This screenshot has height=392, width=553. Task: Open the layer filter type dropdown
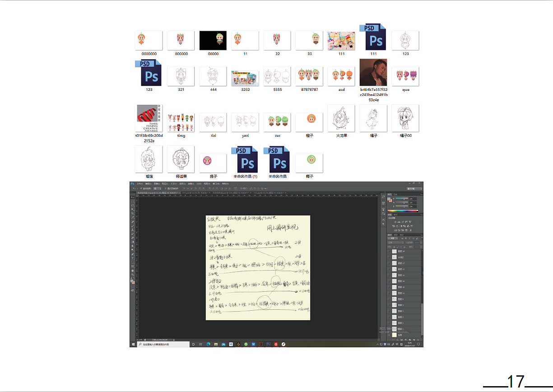(393, 238)
